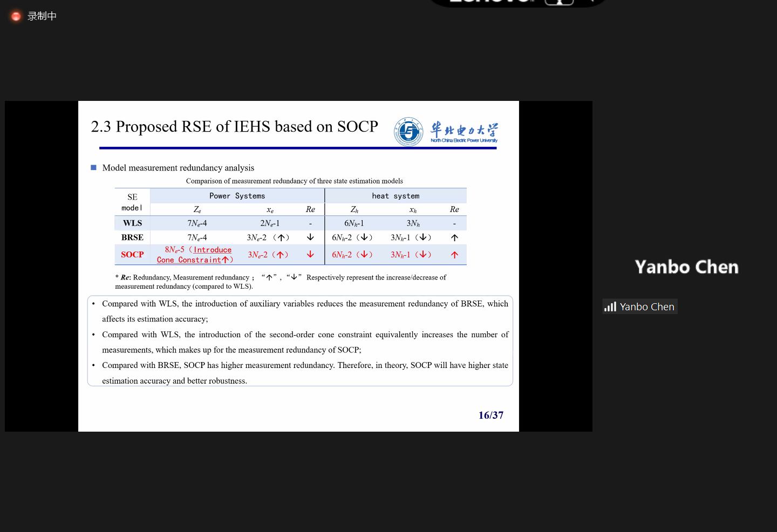
Task: Click the round university seal logo on slide
Action: pyautogui.click(x=408, y=132)
